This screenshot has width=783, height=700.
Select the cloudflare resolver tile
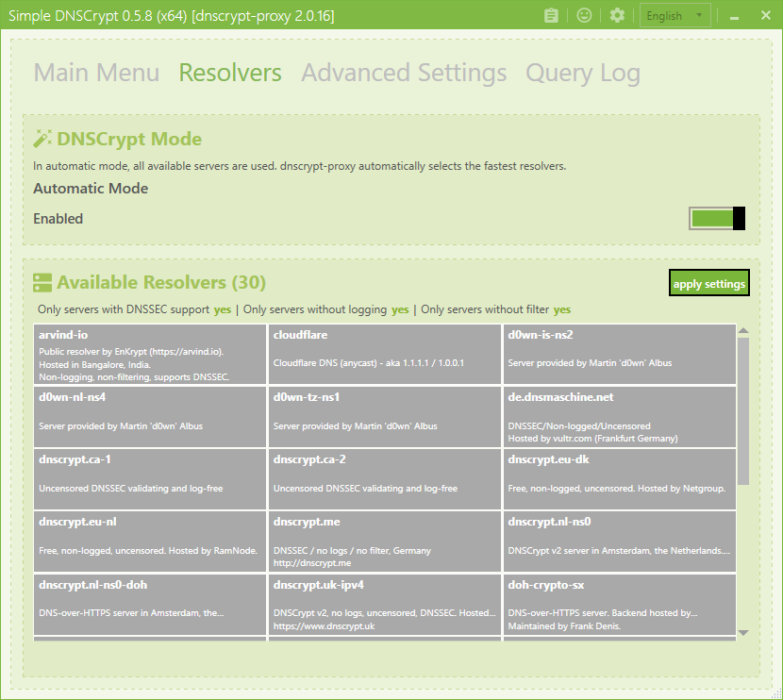tap(384, 354)
